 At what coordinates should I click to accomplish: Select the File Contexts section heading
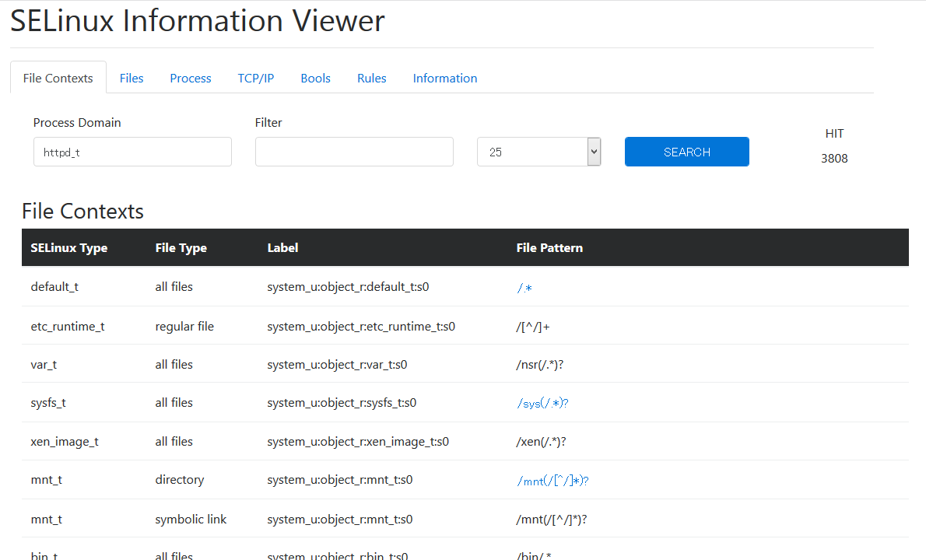point(82,212)
